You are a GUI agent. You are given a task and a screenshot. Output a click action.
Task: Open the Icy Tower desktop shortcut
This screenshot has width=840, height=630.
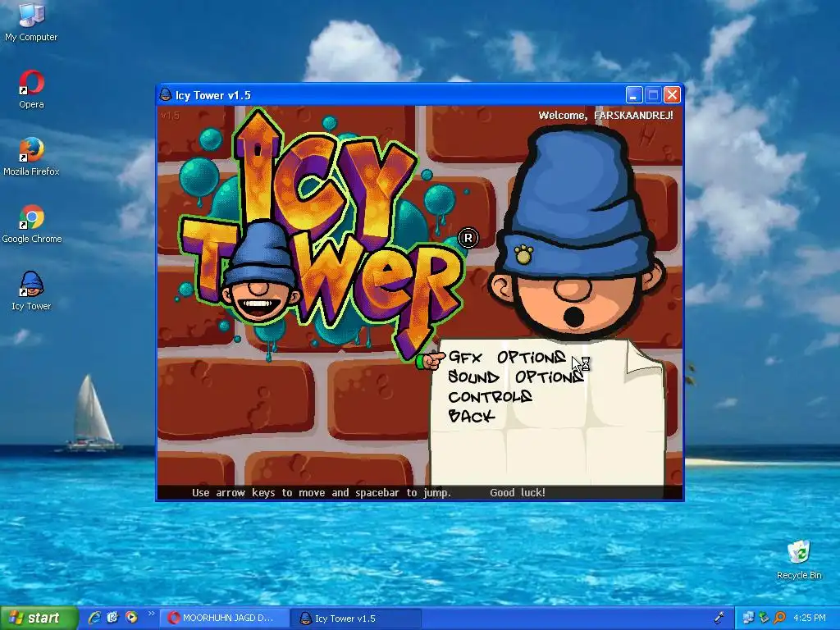click(x=31, y=292)
